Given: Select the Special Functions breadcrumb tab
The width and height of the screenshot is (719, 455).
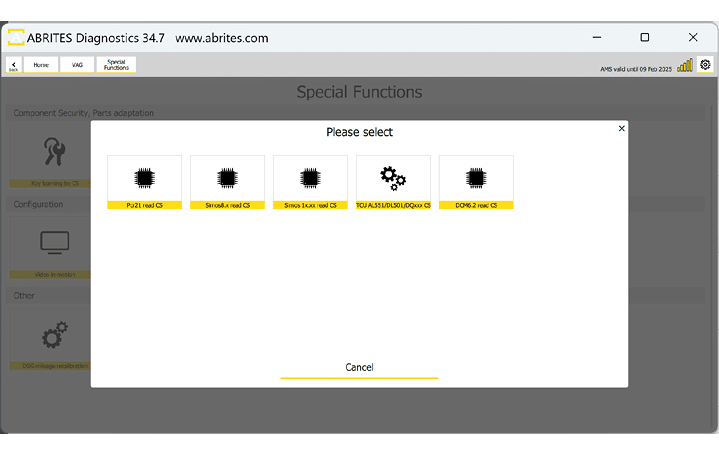Looking at the screenshot, I should click(x=116, y=65).
